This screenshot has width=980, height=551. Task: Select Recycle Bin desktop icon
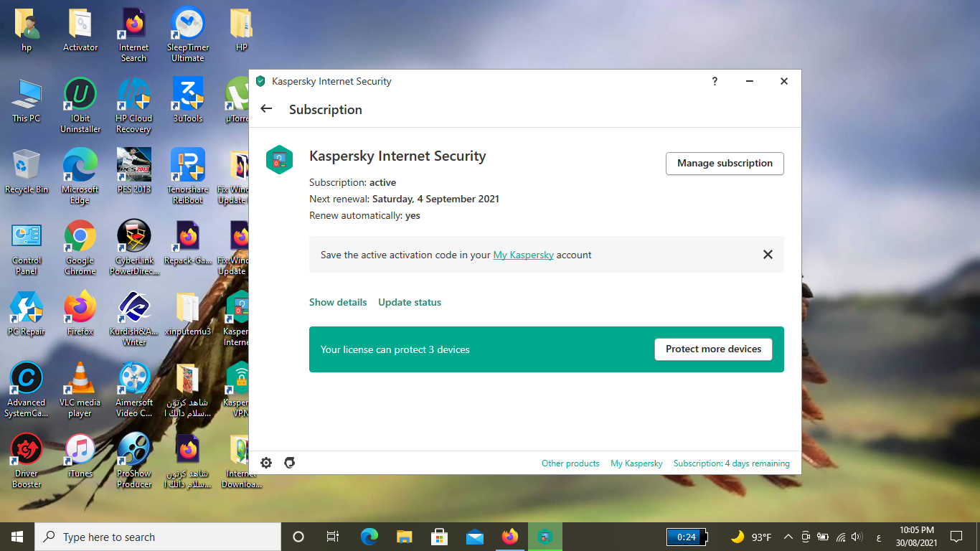[27, 172]
